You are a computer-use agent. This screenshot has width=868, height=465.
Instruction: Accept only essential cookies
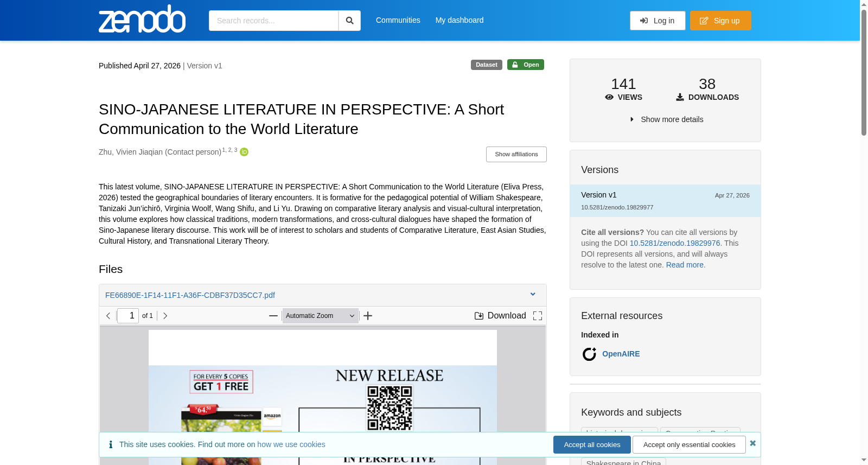[689, 445]
